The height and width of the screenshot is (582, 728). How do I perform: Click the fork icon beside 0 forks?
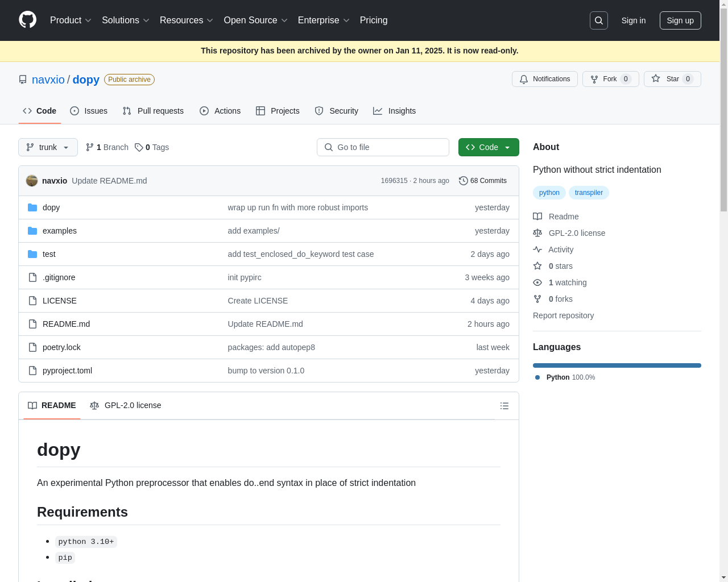coord(537,299)
